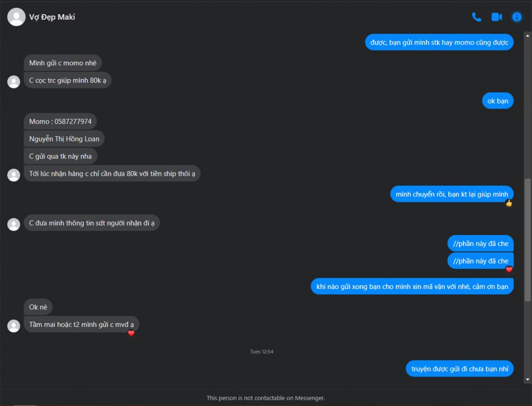Start a voice call with the phone icon
The width and height of the screenshot is (532, 406).
476,17
